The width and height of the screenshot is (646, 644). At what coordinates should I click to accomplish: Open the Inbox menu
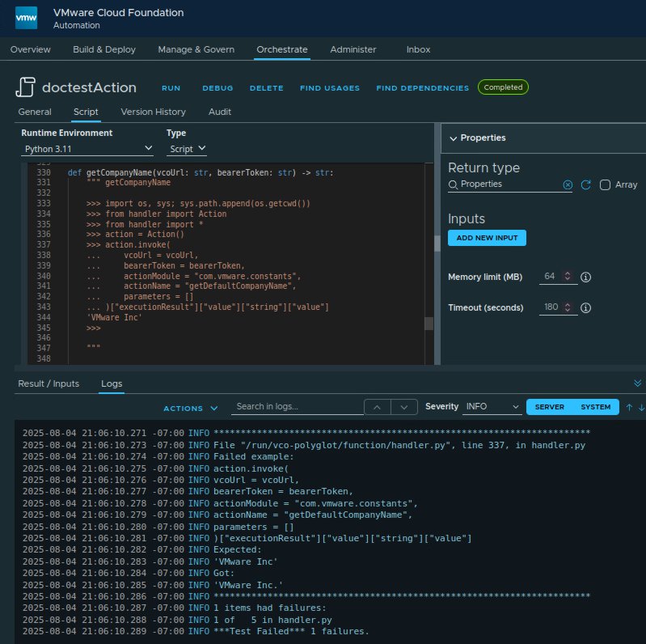[418, 49]
